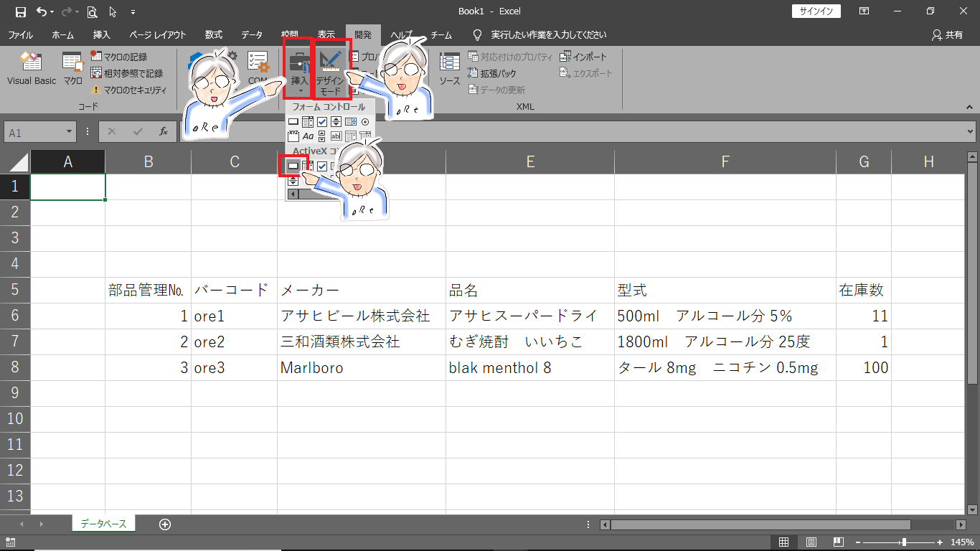Click the データベース sheet tab
The image size is (980, 551).
click(103, 524)
